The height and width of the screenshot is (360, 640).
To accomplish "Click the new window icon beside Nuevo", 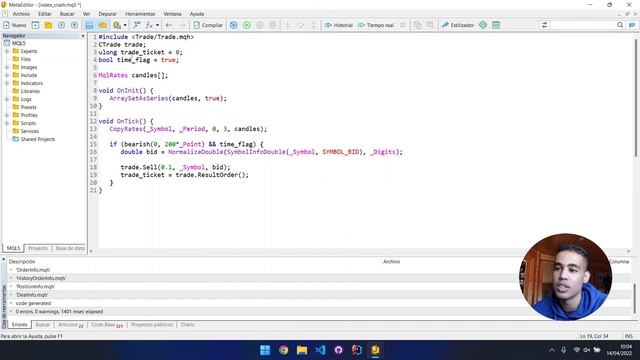I will 36,25.
